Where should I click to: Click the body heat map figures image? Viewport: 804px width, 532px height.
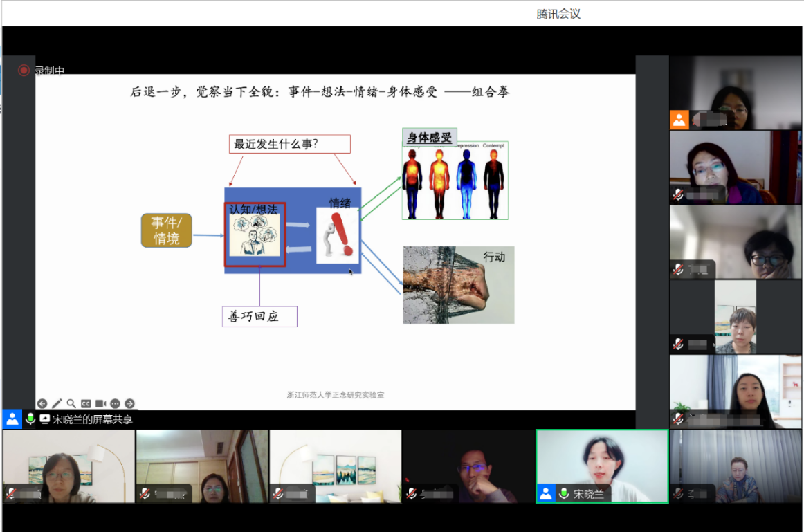pos(455,181)
